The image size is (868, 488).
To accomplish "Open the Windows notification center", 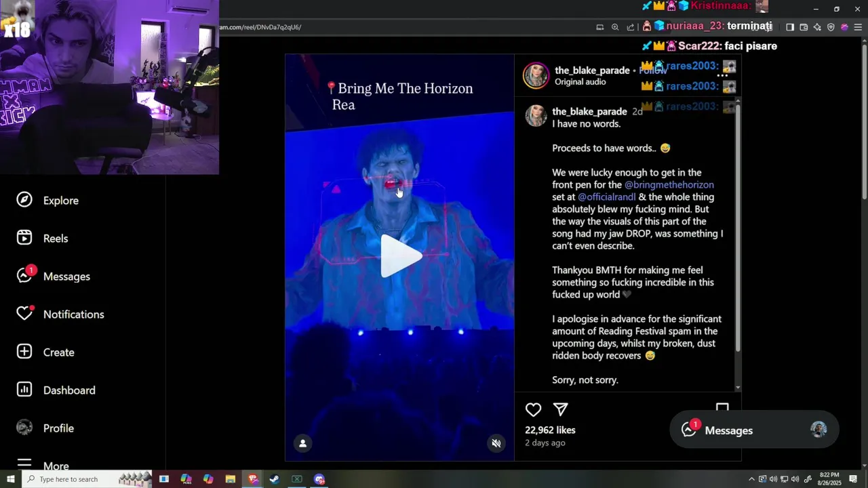I will click(x=853, y=479).
